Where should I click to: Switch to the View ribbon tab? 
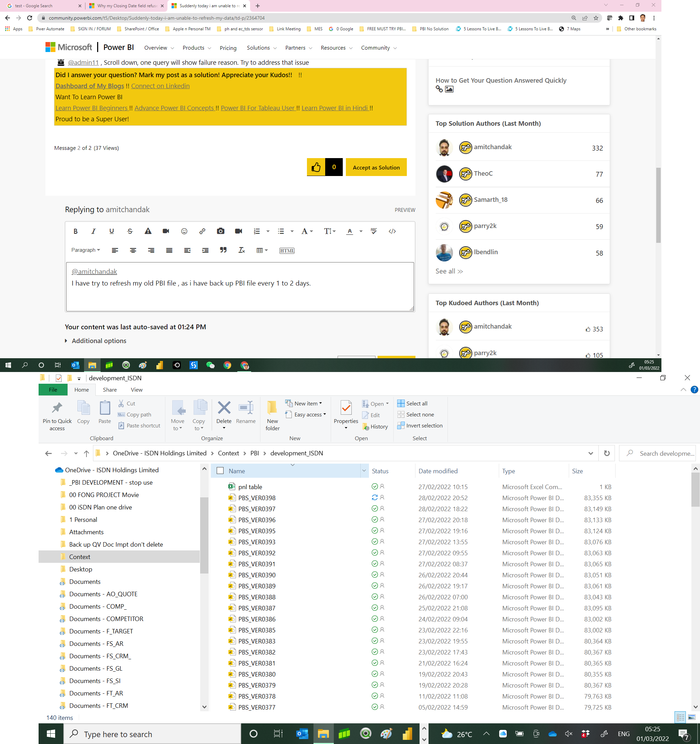pyautogui.click(x=137, y=390)
